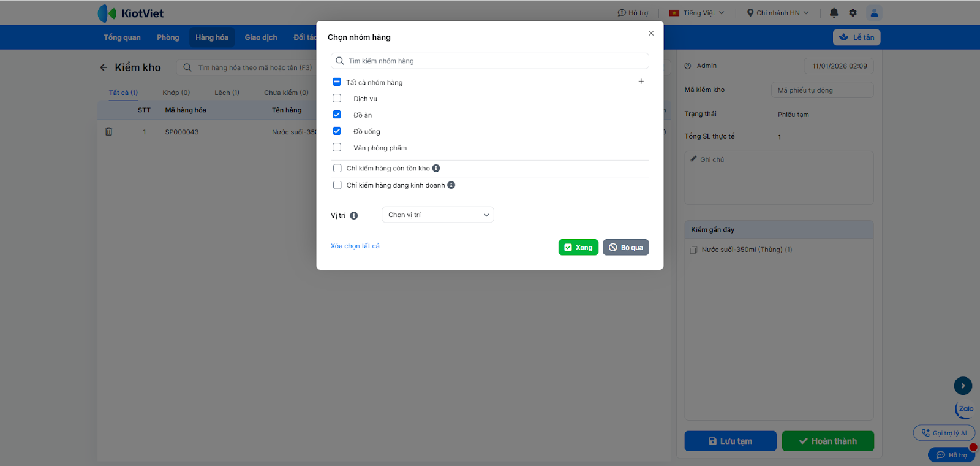The height and width of the screenshot is (466, 980).
Task: Open the Lễ tân button
Action: pos(856,37)
